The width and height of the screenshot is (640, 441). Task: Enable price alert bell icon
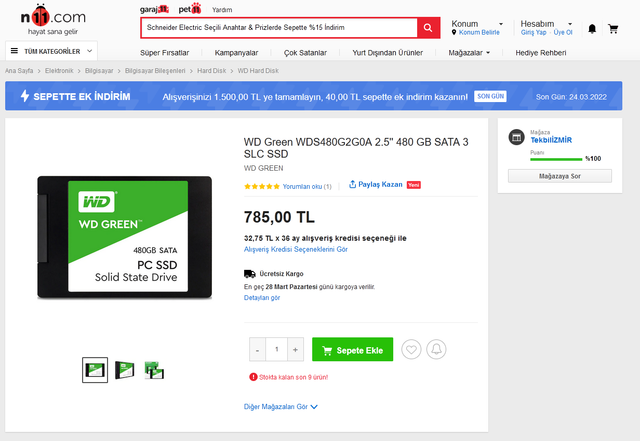[436, 350]
